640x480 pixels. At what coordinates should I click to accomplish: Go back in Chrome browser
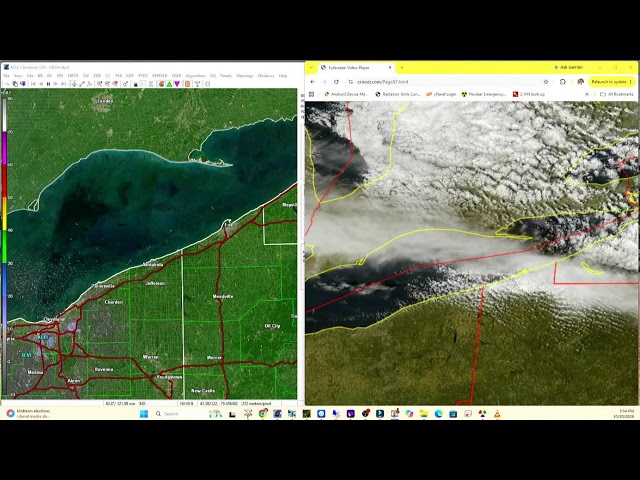pyautogui.click(x=313, y=82)
